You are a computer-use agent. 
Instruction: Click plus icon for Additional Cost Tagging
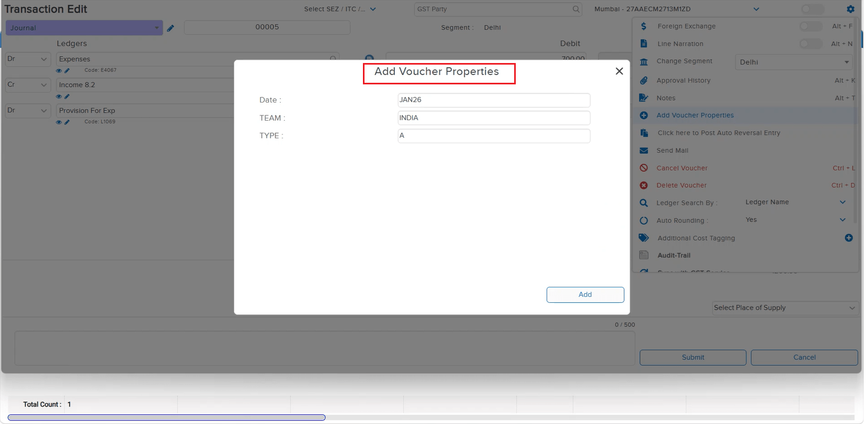[848, 238]
